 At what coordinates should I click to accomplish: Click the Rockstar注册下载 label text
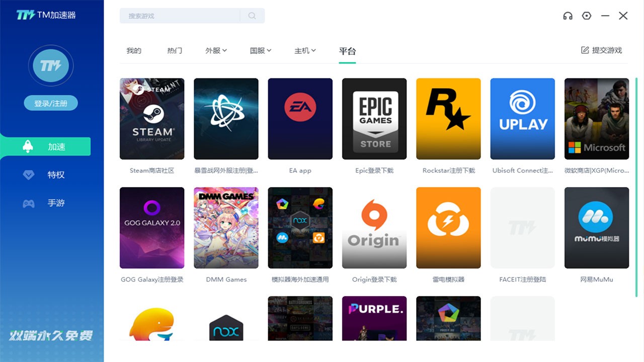449,170
